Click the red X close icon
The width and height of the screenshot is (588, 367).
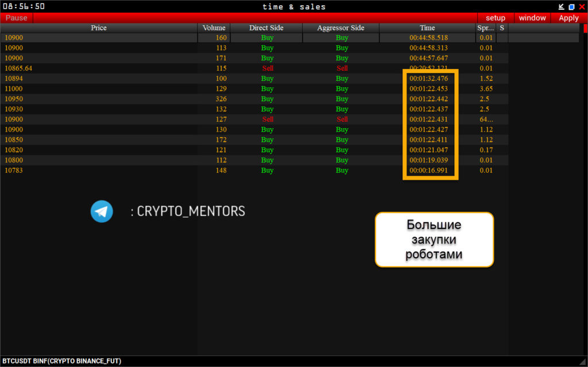[582, 7]
